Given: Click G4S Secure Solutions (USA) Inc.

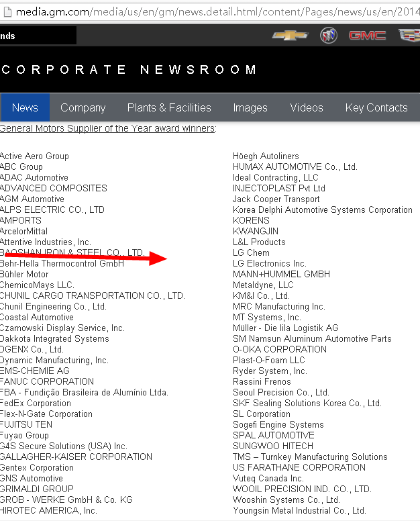Looking at the screenshot, I should (x=64, y=446).
